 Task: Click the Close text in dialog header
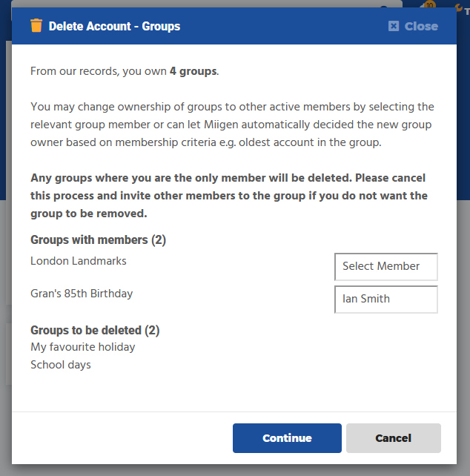[x=421, y=26]
